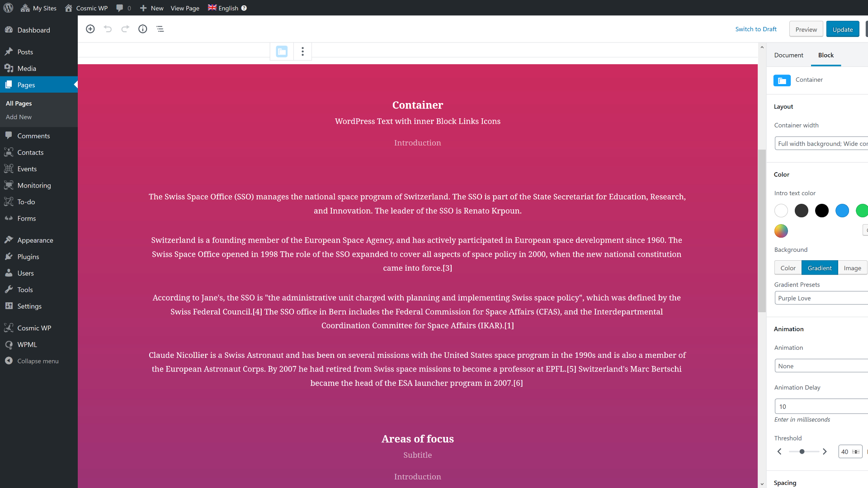The height and width of the screenshot is (488, 868).
Task: Click the options kebab menu icon
Action: (x=303, y=51)
